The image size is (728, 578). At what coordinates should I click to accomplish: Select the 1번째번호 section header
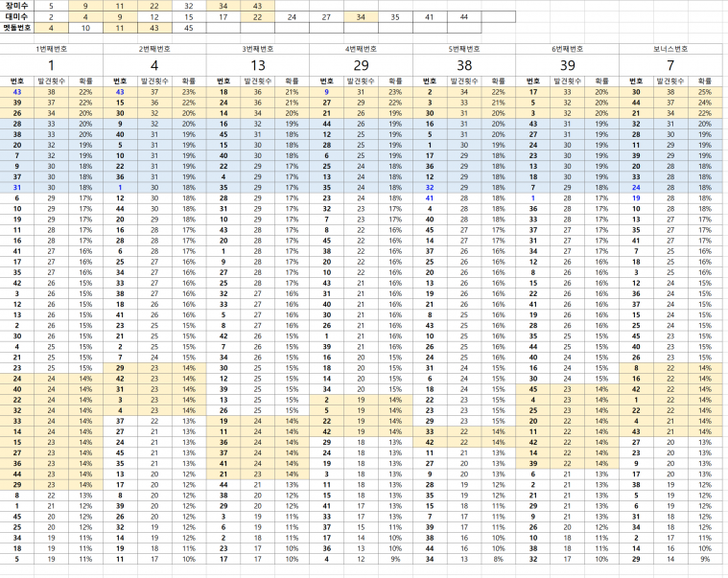(51, 49)
